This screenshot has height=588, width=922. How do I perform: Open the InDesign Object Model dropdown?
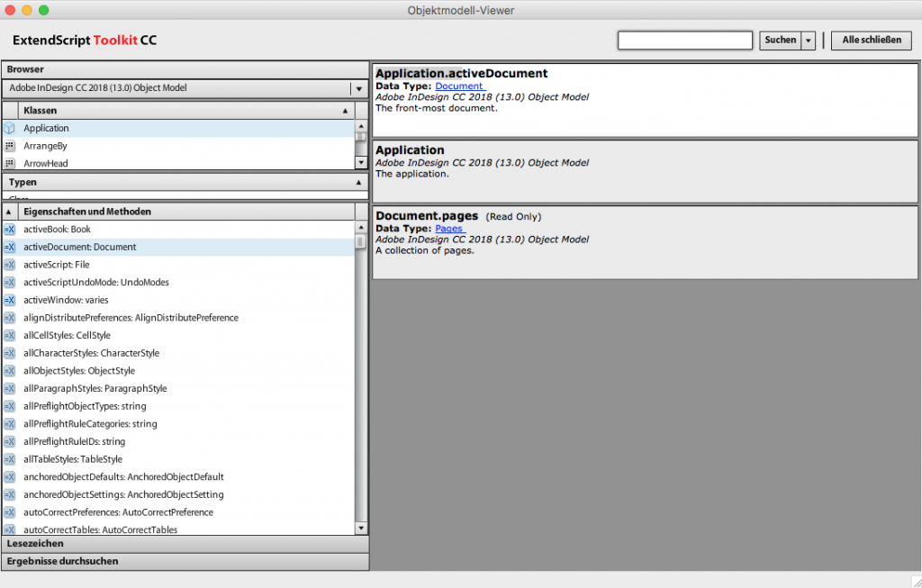(358, 88)
